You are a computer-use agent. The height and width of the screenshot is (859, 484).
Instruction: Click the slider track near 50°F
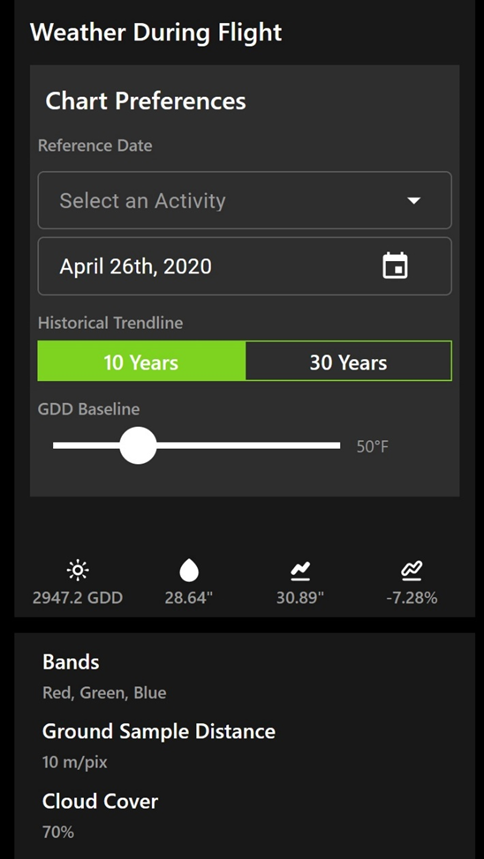[x=196, y=445]
